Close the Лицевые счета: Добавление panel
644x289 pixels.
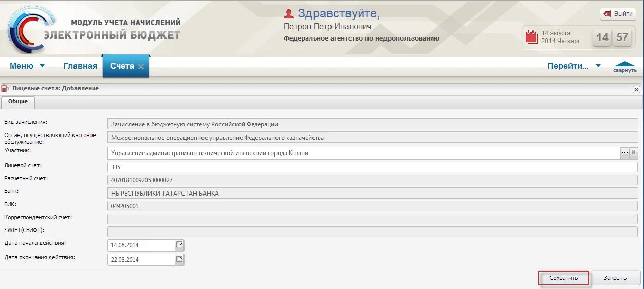(636, 89)
